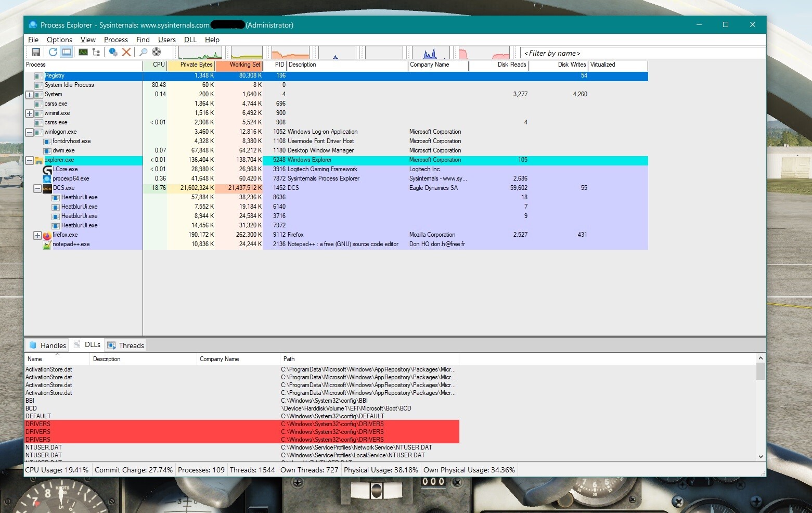Click the pink disk activity mini graph
This screenshot has width=812, height=513.
(x=484, y=53)
